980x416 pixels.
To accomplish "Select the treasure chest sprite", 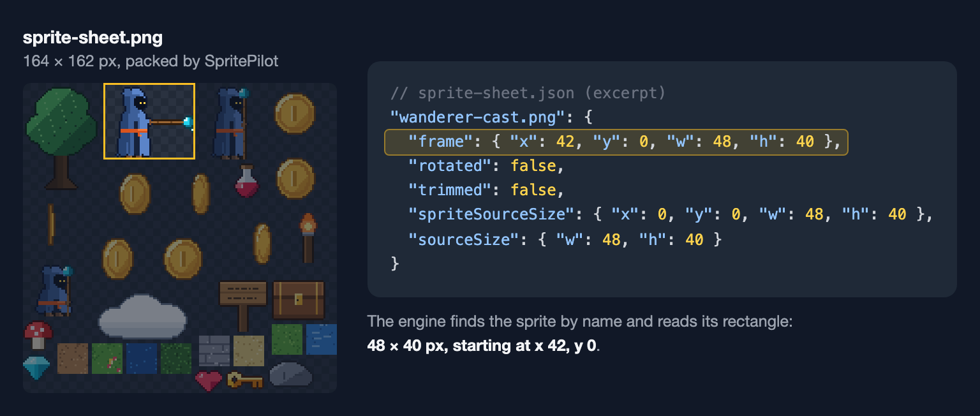I will point(299,300).
